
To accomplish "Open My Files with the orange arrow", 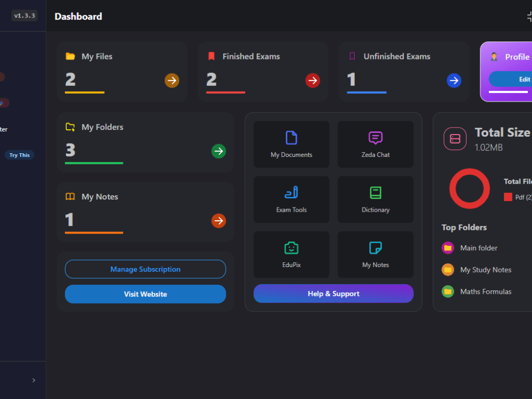I will pyautogui.click(x=172, y=81).
